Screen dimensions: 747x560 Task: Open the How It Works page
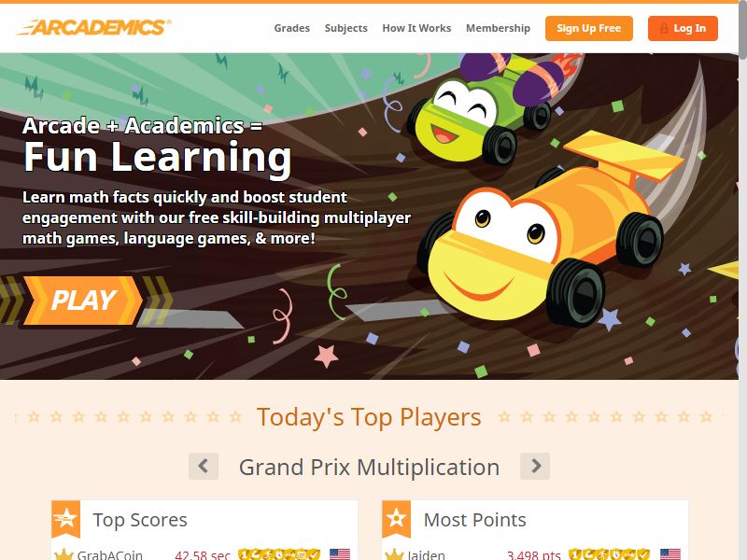click(x=416, y=28)
